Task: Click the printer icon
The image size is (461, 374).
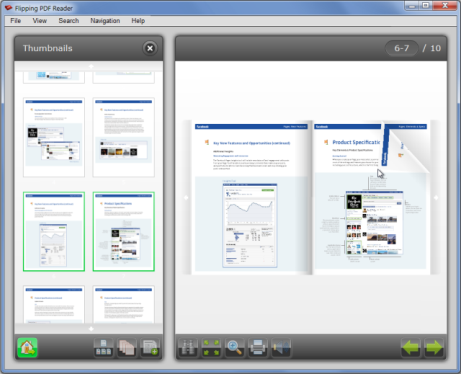Action: [258, 348]
